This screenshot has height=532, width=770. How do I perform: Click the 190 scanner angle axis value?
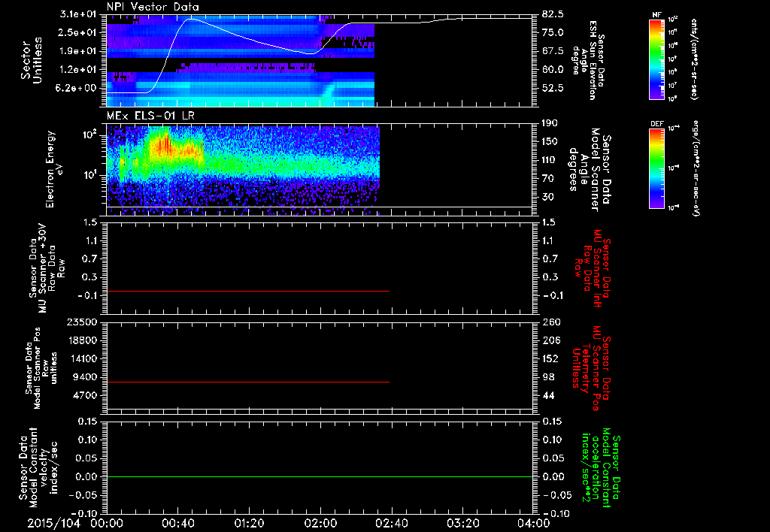tap(550, 123)
